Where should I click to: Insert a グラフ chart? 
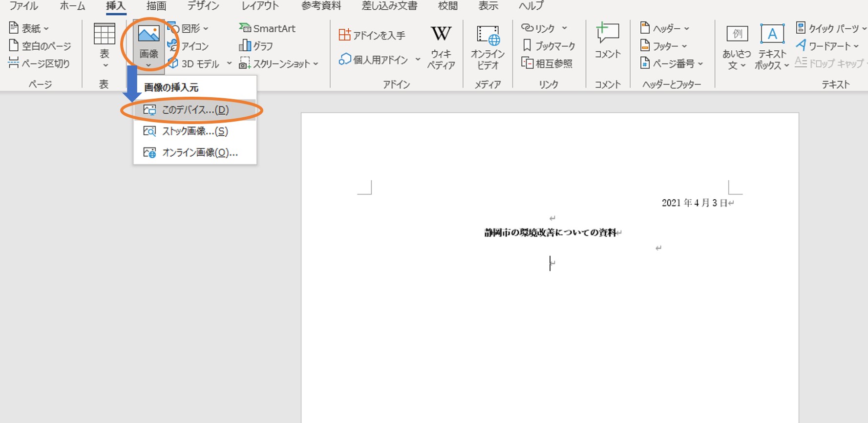pyautogui.click(x=256, y=46)
